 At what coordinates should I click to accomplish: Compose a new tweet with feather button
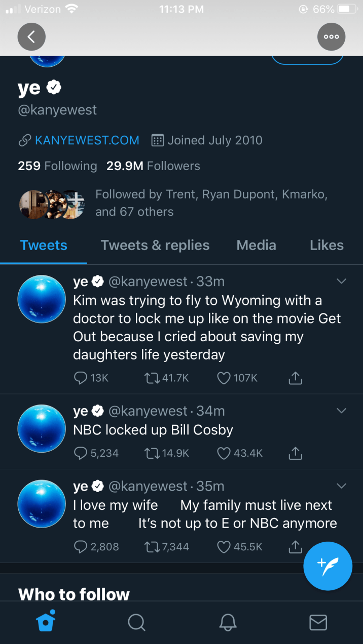coord(328,566)
